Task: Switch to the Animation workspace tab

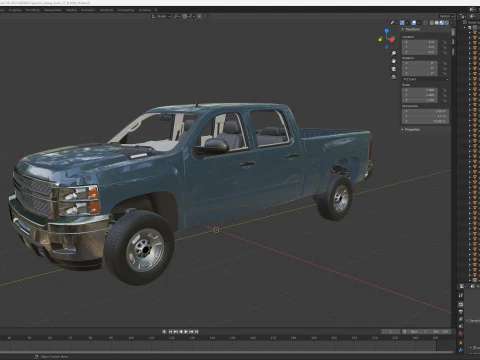Action: pyautogui.click(x=88, y=10)
